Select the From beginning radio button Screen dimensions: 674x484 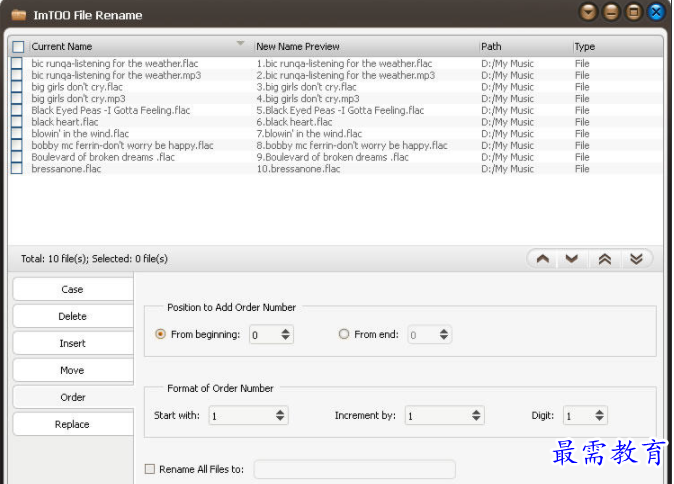pyautogui.click(x=160, y=334)
